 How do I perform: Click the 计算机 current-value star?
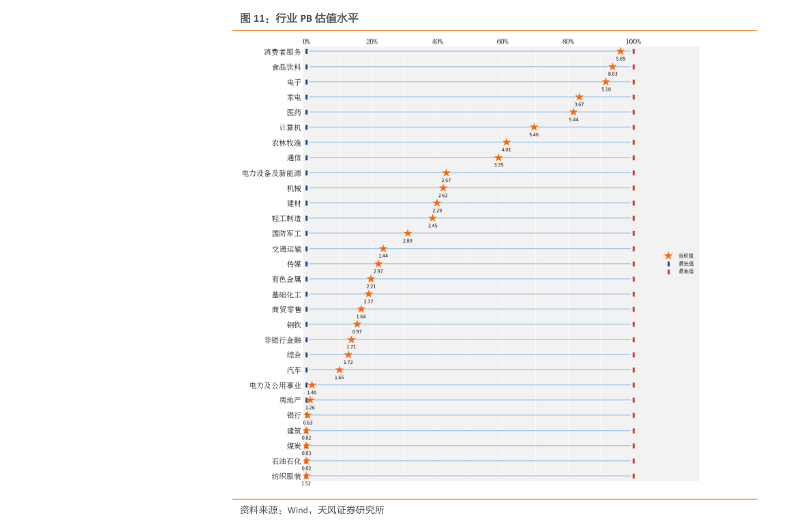pyautogui.click(x=534, y=127)
